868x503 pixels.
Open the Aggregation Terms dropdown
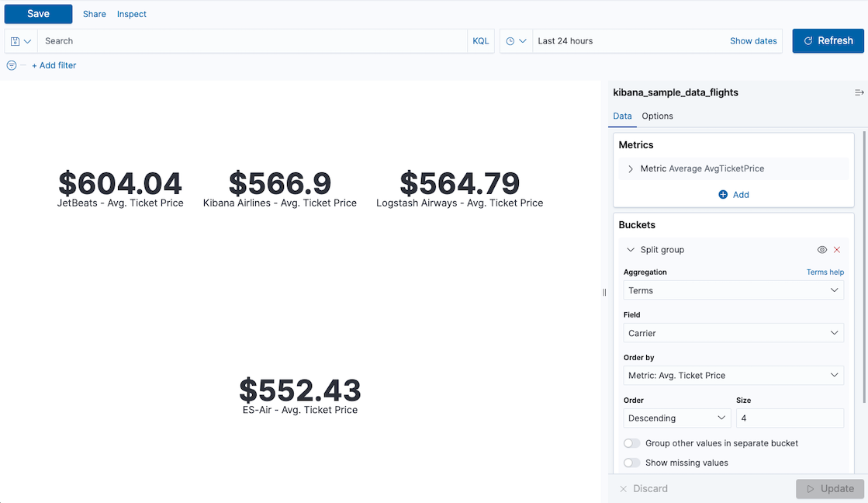733,290
